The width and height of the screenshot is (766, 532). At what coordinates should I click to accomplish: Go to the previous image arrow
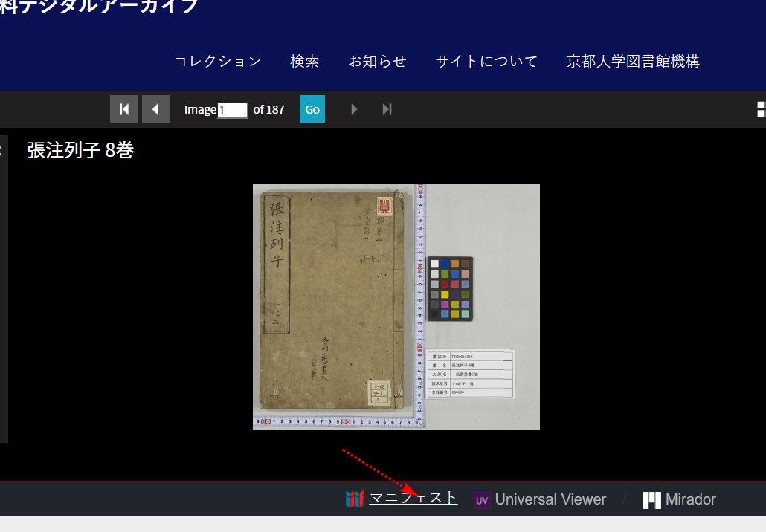click(155, 109)
